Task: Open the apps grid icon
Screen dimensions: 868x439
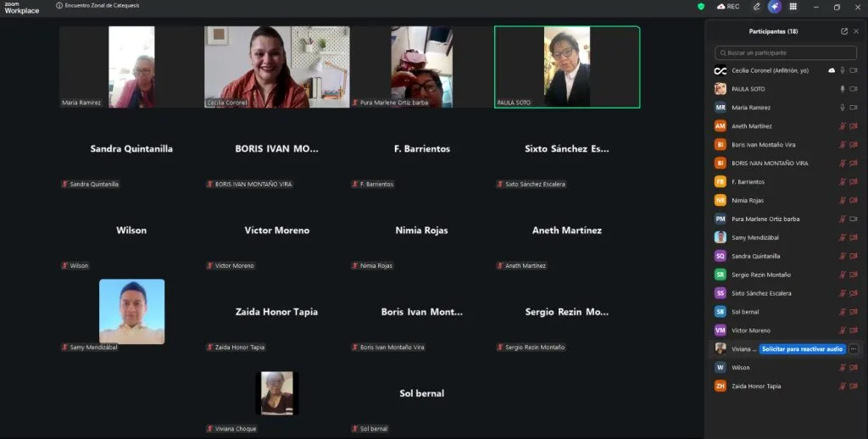Action: 793,7
